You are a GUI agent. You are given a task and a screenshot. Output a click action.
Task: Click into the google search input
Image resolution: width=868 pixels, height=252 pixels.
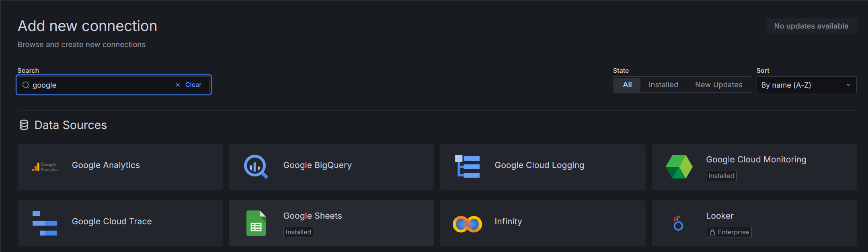click(101, 85)
